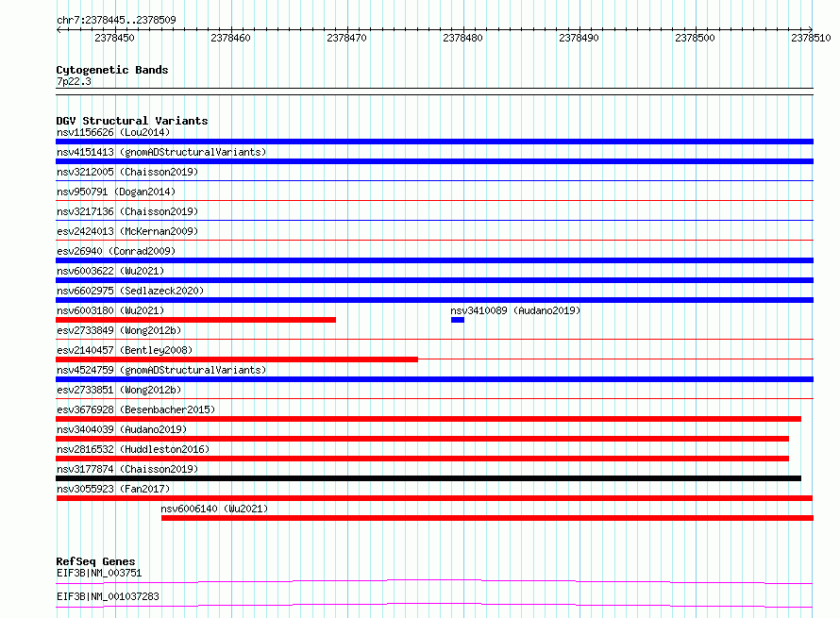Screen dimensions: 840x618
Task: Click the red bar under nsv6003180
Action: click(196, 320)
